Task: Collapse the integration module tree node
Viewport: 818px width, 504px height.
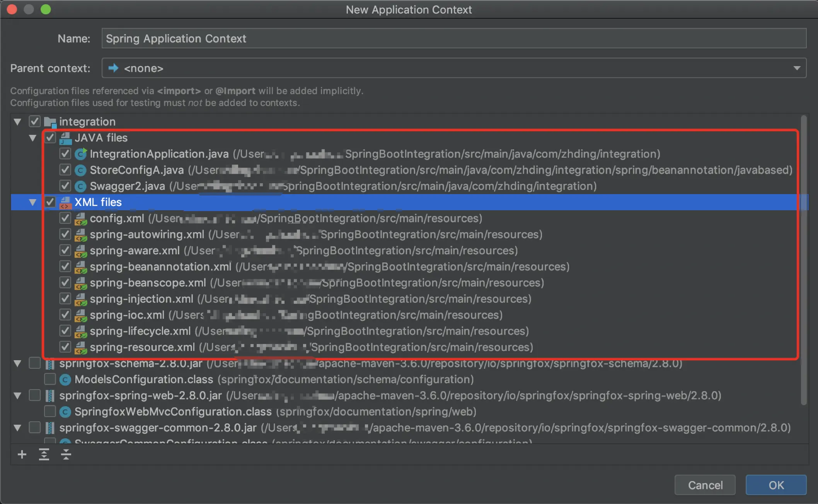Action: coord(17,122)
